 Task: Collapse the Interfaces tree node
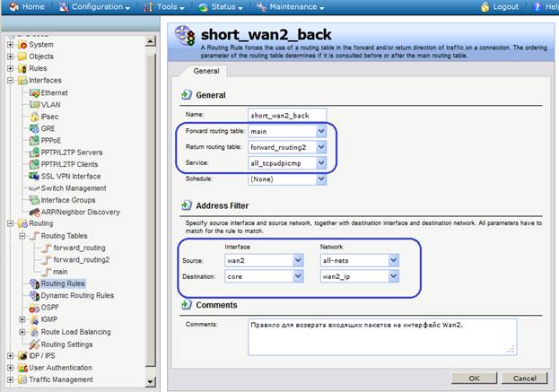click(11, 81)
